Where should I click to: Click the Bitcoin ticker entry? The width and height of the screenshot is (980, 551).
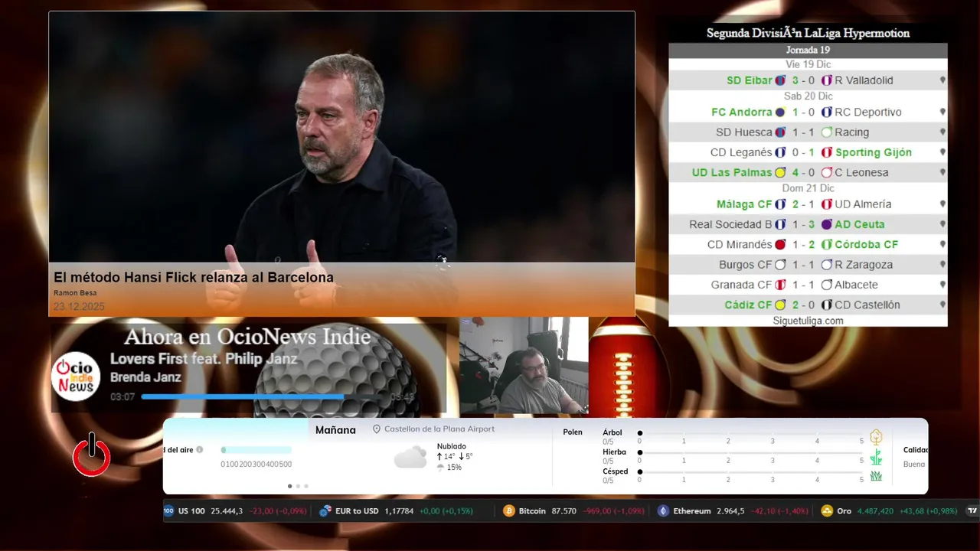(x=573, y=510)
